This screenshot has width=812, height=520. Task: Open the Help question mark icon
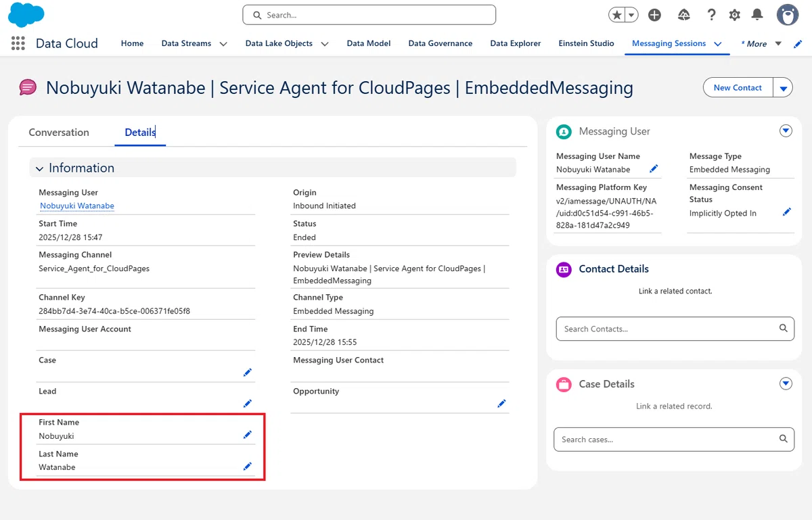click(711, 15)
